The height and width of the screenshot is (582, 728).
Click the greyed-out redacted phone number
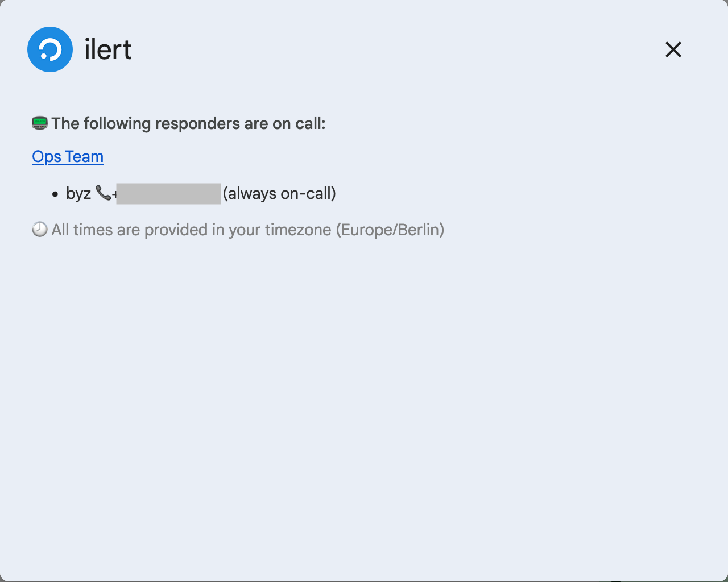168,194
